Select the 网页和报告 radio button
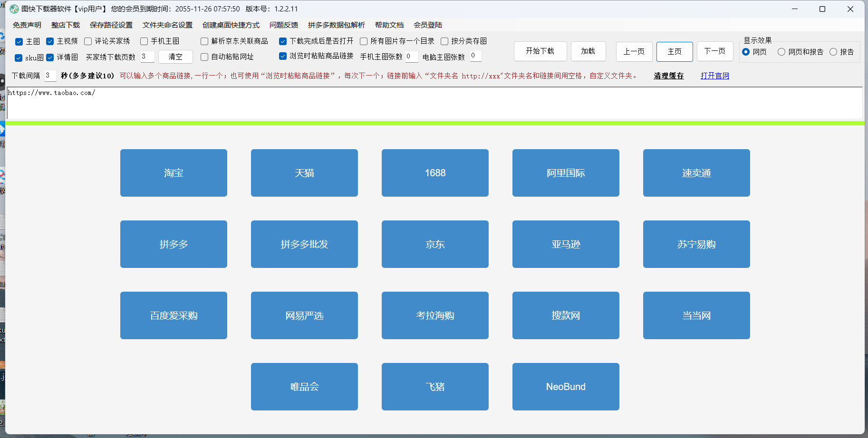Viewport: 868px width, 438px height. 781,52
